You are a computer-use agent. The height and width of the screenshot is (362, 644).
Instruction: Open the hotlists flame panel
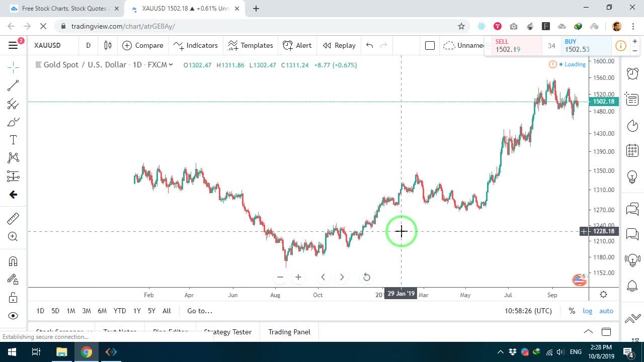click(x=632, y=126)
